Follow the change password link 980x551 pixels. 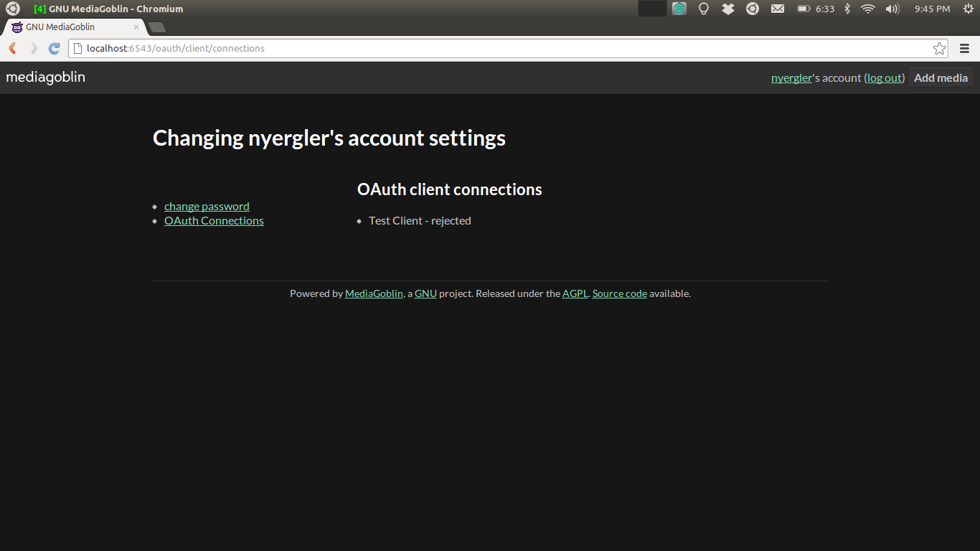tap(207, 207)
